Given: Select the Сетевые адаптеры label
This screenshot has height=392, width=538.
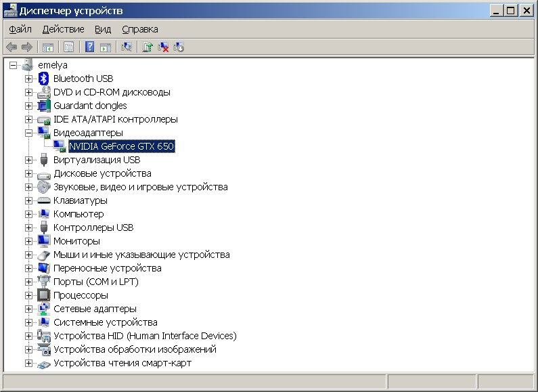Looking at the screenshot, I should [x=95, y=309].
